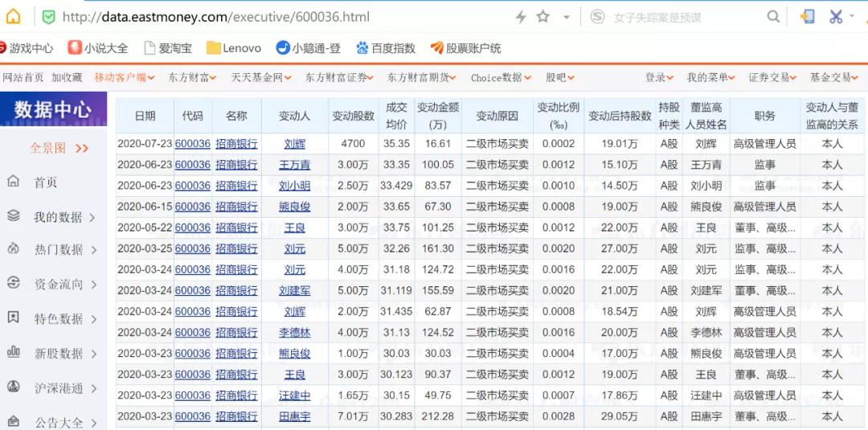Click 资金流向 circular icon
This screenshot has height=430, width=868.
click(14, 284)
